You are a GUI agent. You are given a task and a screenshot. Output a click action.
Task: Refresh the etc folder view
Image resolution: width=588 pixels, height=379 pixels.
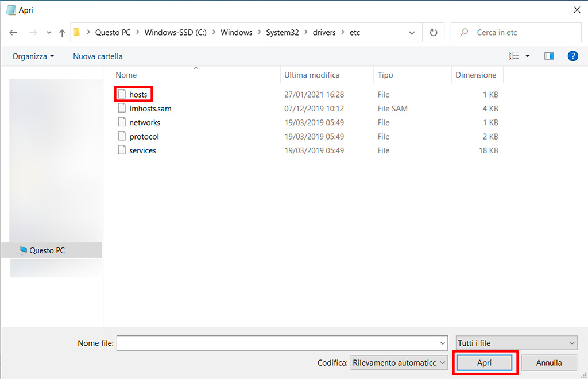click(x=434, y=33)
